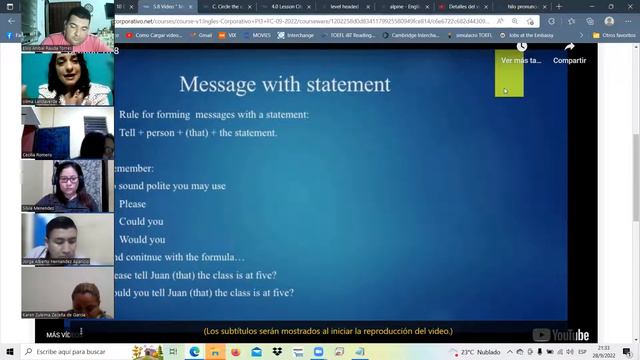
Task: Open the Otros favoritos folder
Action: click(x=614, y=36)
